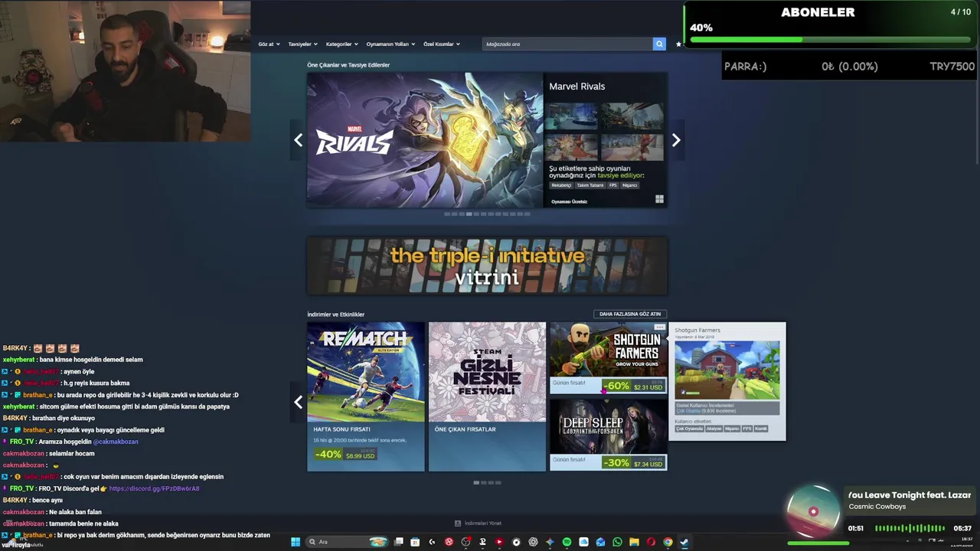The width and height of the screenshot is (980, 551).
Task: Click İndirmeleri Yönet at the bottom
Action: pyautogui.click(x=483, y=523)
